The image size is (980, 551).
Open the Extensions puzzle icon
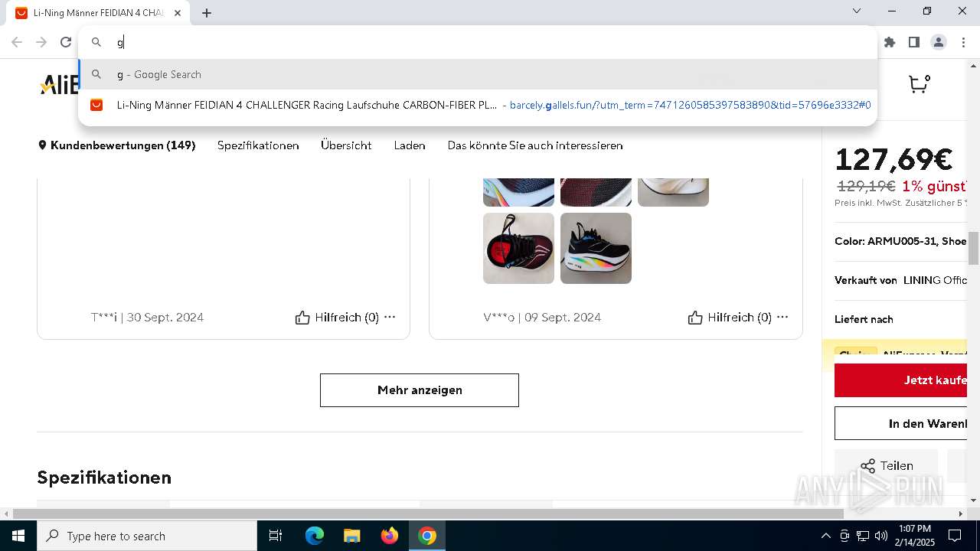tap(890, 42)
